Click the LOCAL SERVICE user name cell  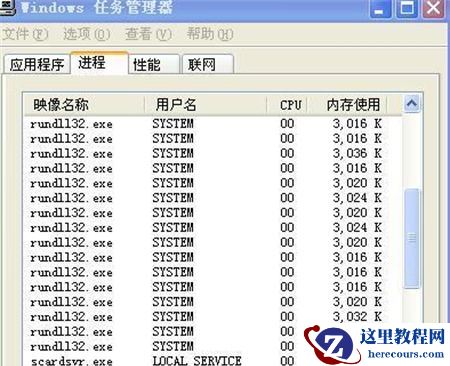point(197,361)
